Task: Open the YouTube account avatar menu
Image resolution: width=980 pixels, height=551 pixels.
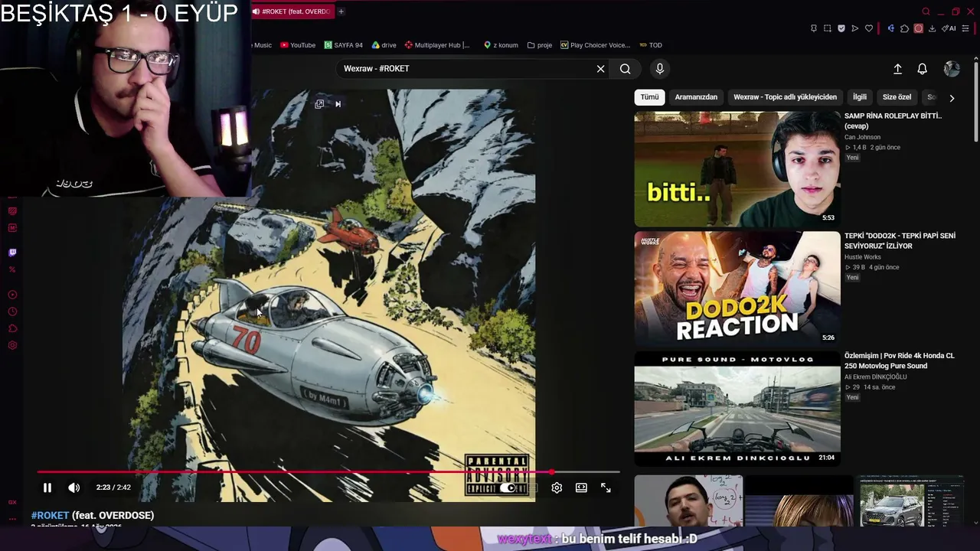Action: (952, 69)
